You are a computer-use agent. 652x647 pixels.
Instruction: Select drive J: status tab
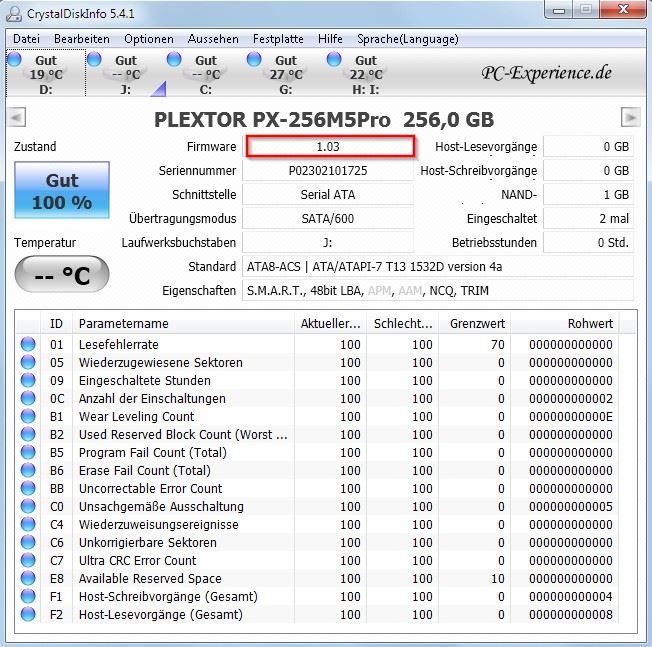[126, 73]
